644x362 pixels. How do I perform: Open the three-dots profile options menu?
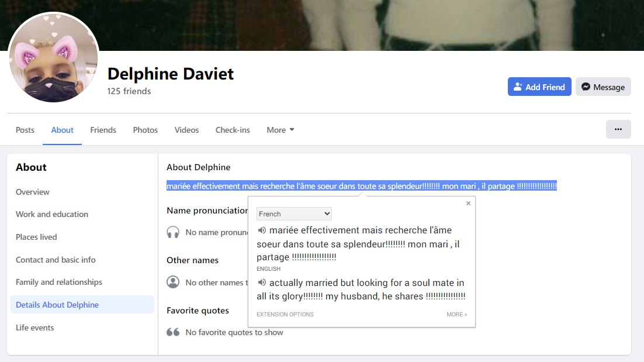618,129
